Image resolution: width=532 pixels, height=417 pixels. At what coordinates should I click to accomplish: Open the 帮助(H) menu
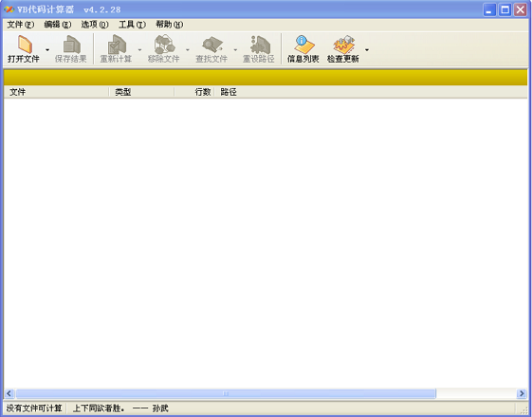170,25
